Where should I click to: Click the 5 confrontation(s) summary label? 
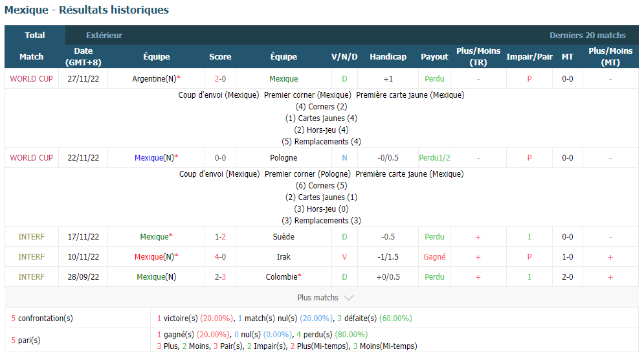coord(42,319)
